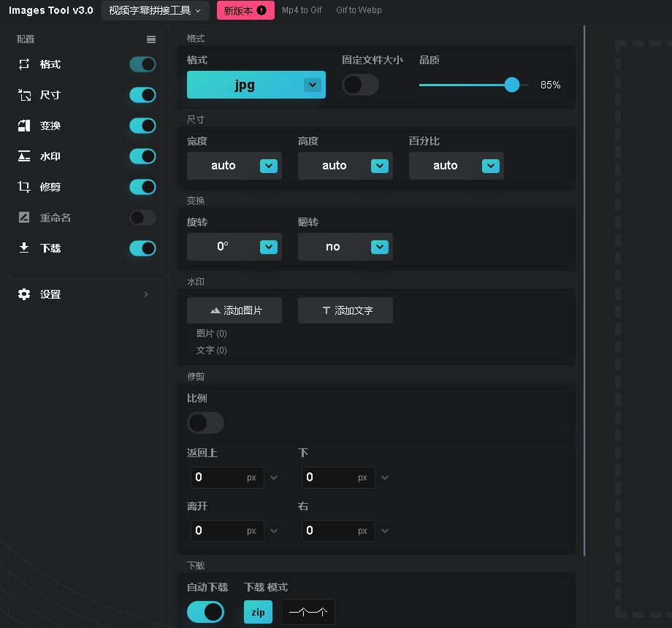Viewport: 672px width, 628px height.
Task: Select the 格式 (Format) sidebar icon
Action: pos(23,64)
